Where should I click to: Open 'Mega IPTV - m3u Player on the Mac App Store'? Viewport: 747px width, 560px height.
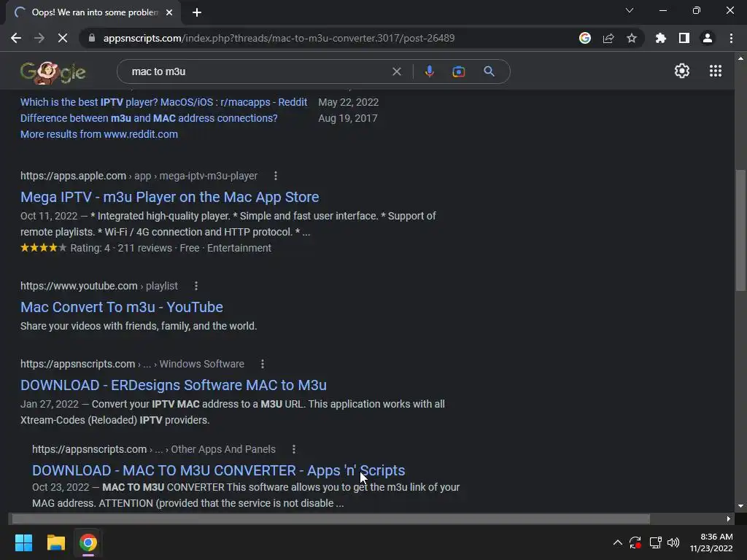(169, 197)
